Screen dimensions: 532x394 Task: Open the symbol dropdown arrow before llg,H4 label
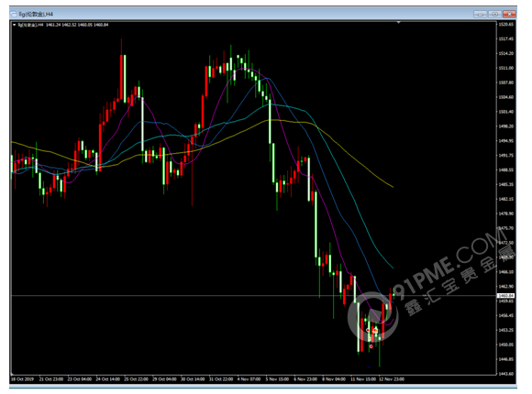click(15, 25)
